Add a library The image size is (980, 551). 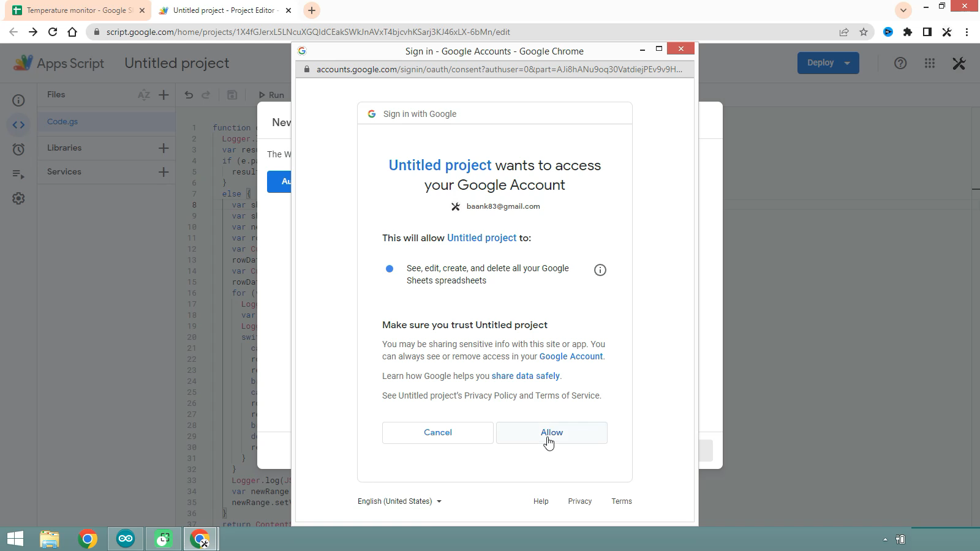164,148
